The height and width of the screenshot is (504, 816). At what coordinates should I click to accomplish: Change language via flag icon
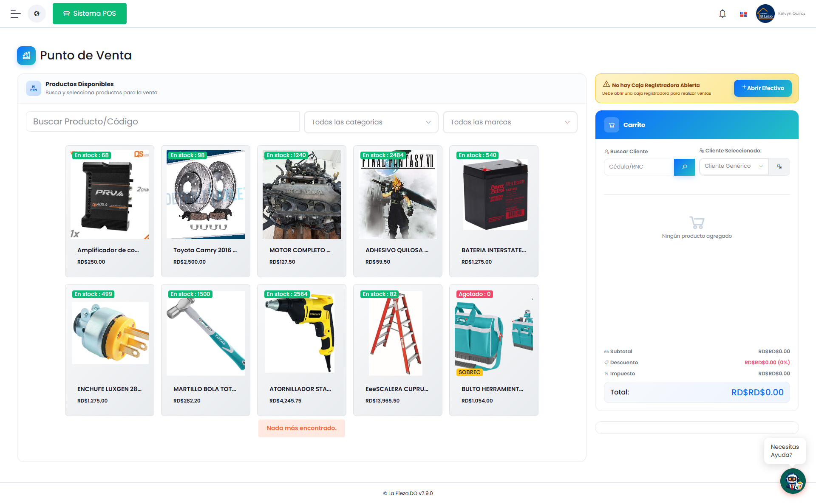(744, 14)
